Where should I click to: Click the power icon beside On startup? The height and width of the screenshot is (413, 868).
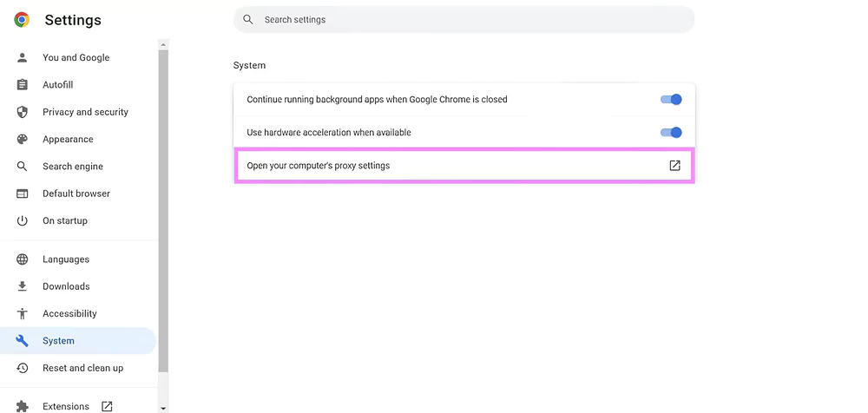click(23, 220)
